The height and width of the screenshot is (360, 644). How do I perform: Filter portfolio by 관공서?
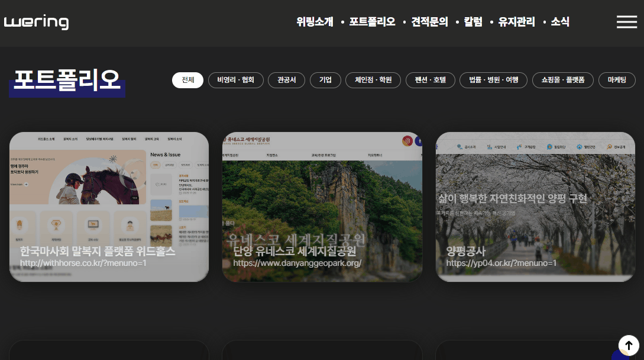286,80
